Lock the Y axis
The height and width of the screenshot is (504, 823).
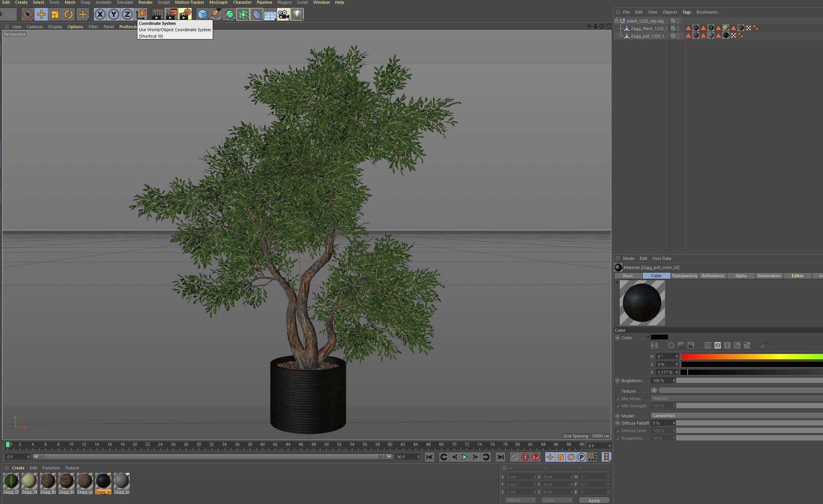114,15
